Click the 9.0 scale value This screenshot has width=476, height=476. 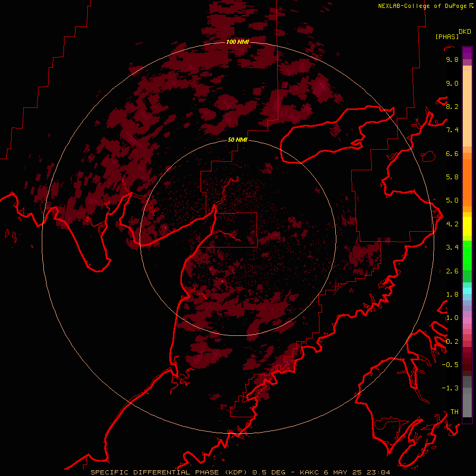[452, 83]
